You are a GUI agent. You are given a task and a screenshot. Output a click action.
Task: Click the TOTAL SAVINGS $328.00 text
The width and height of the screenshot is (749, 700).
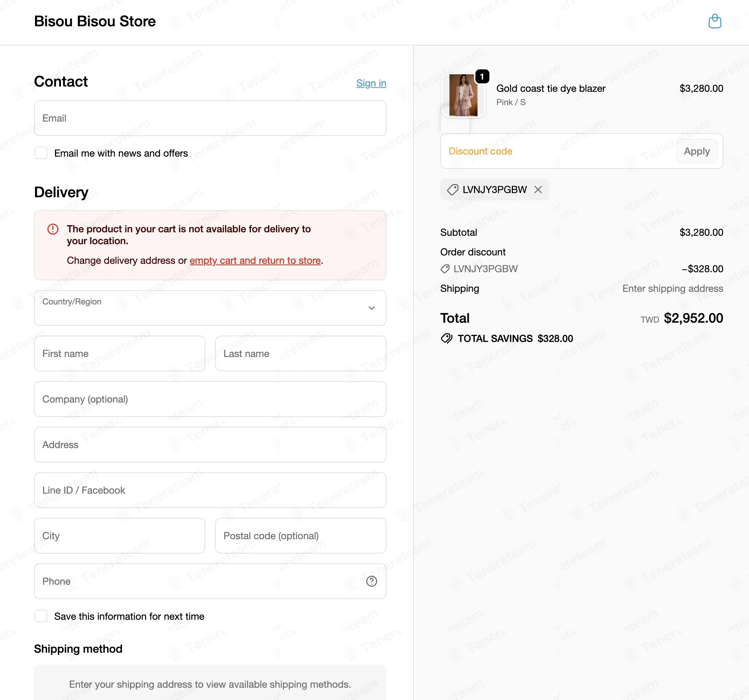515,339
